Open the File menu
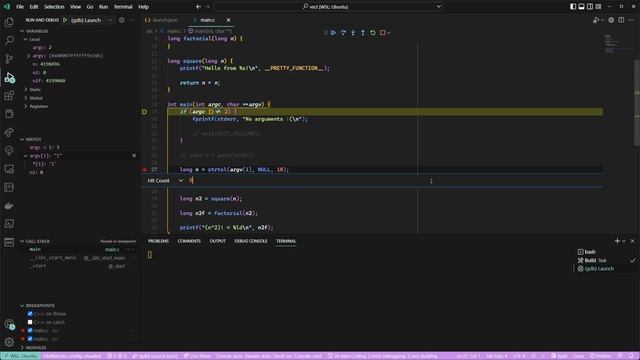This screenshot has width=640, height=360. tap(20, 7)
